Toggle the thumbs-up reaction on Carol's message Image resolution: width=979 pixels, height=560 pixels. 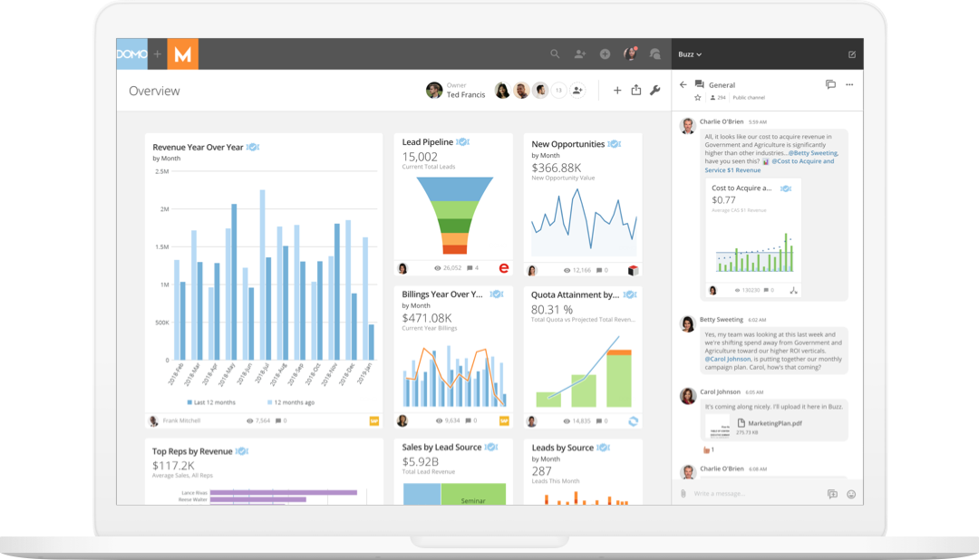click(x=707, y=449)
